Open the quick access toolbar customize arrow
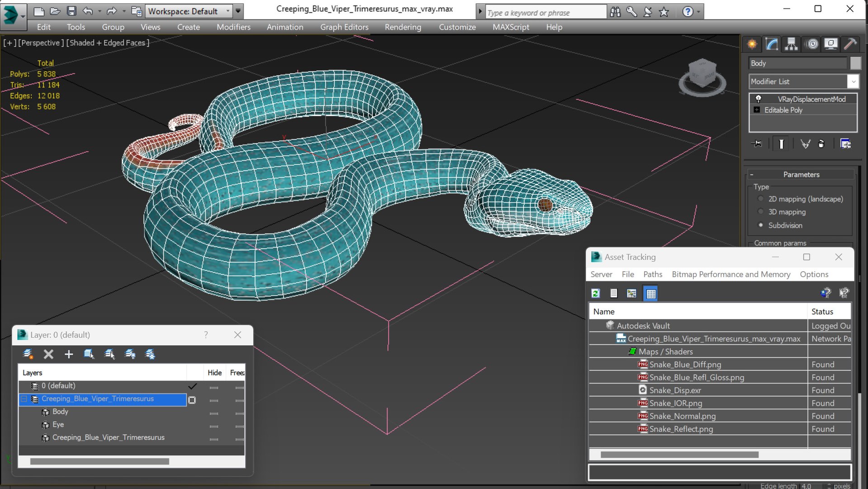Screen dimensions: 868x489 tap(238, 11)
